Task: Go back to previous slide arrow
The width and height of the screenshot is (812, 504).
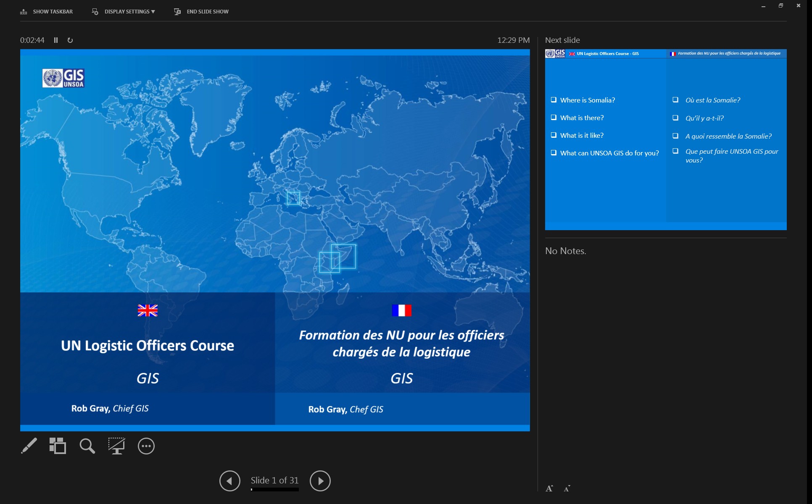Action: coord(229,481)
